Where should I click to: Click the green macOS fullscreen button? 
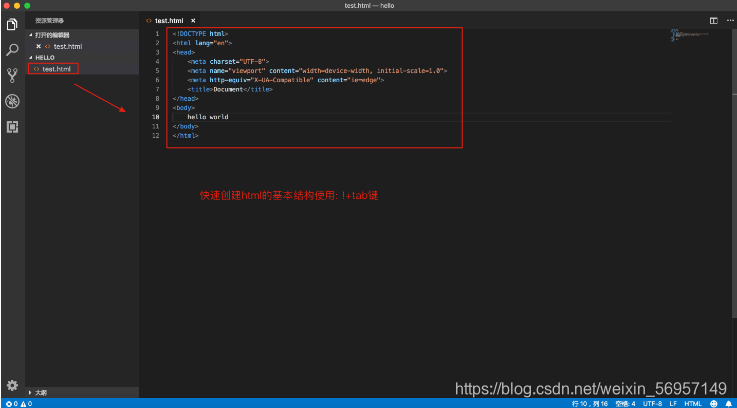(x=27, y=6)
